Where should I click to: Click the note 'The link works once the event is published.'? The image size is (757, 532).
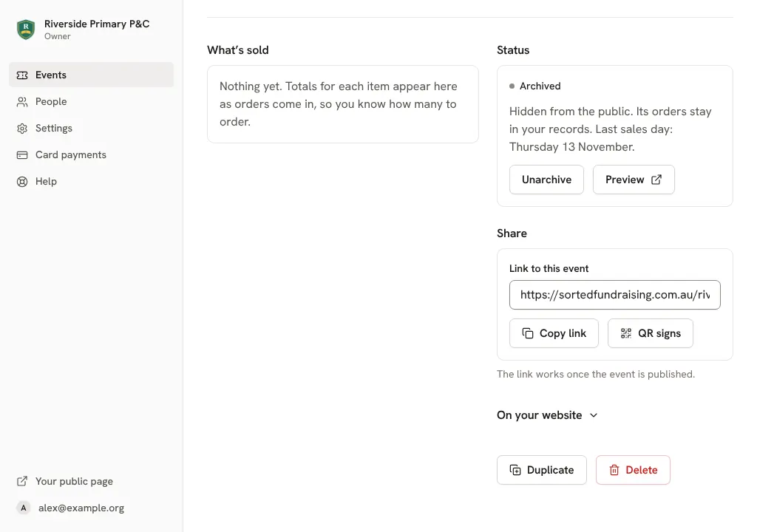pos(596,374)
